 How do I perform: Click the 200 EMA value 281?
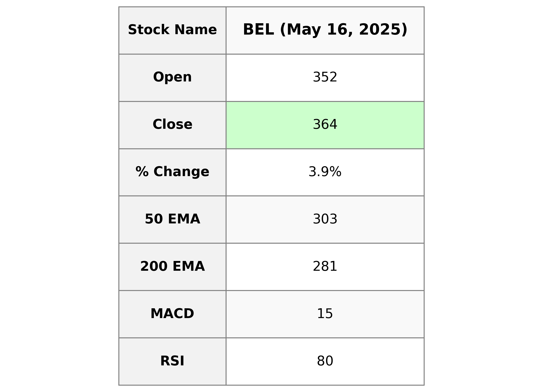[325, 266]
